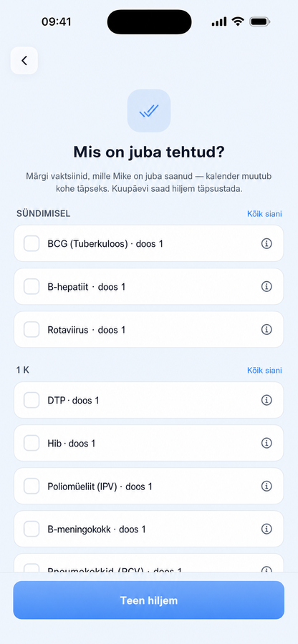
Task: Show B-meningokokk doos 1 info
Action: coord(266,529)
